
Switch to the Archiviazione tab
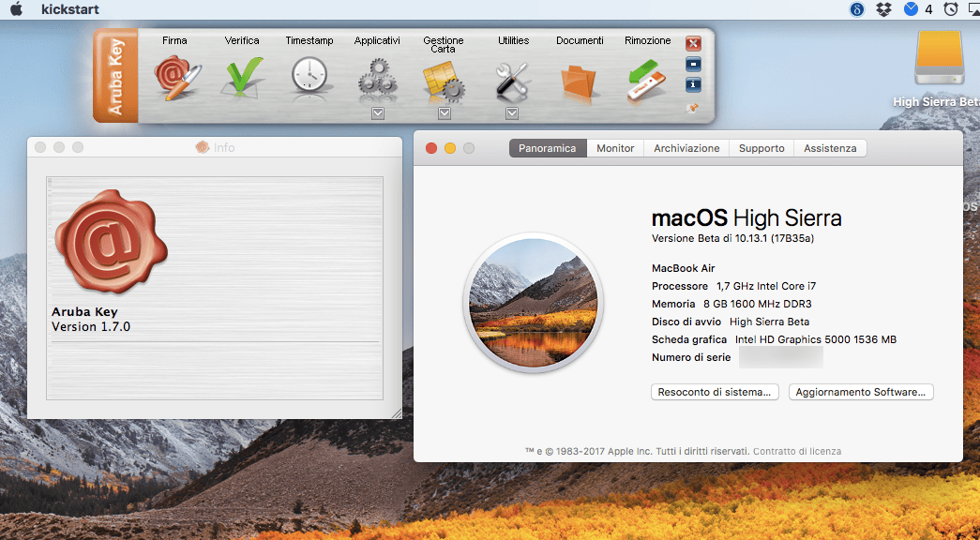tap(686, 148)
